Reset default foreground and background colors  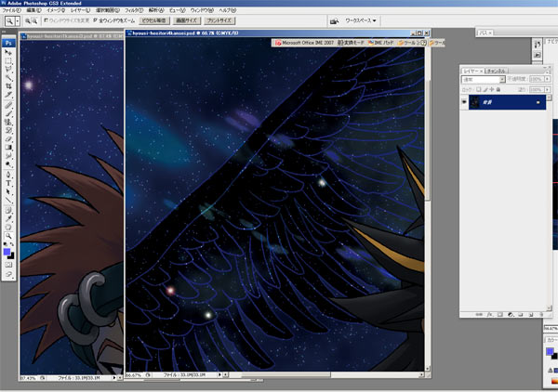[5, 244]
